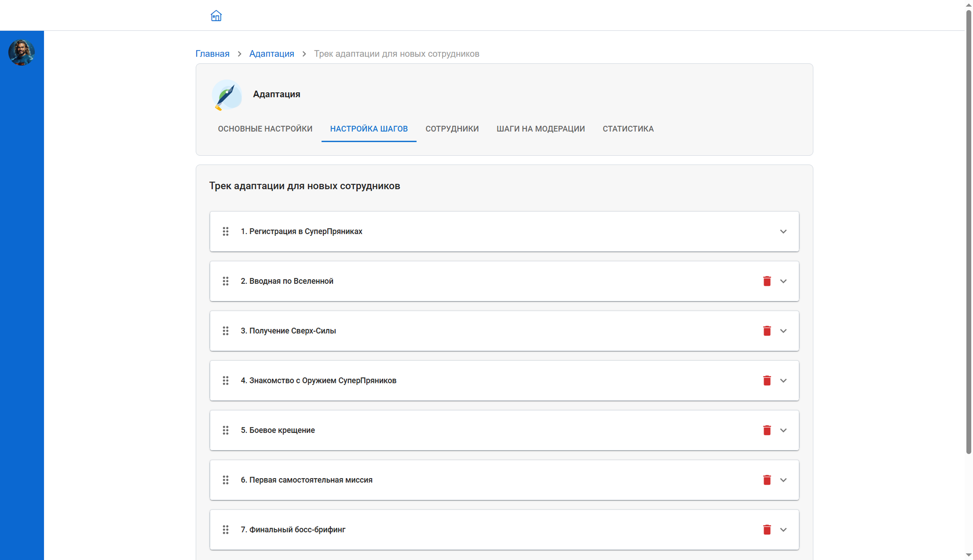Follow the Адаптация breadcrumb link
Viewport: 973px width, 560px height.
tap(271, 54)
